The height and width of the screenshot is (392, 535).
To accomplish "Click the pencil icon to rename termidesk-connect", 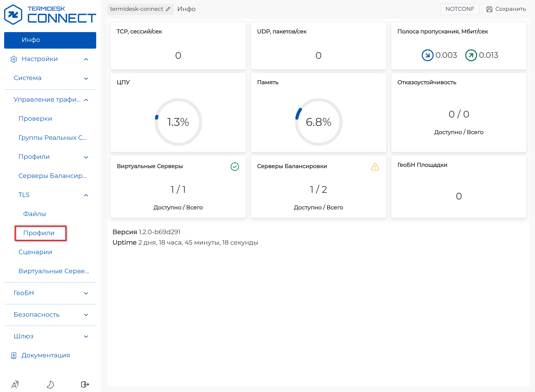I will 168,9.
